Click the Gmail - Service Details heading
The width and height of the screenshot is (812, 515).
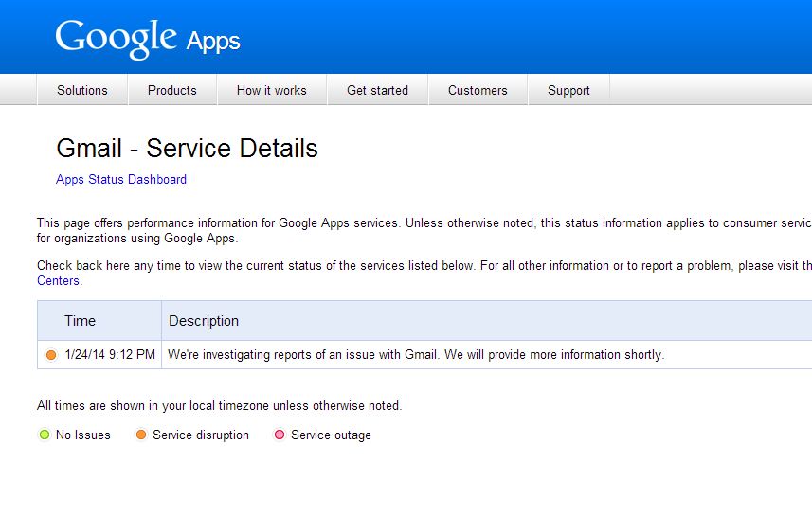(187, 148)
